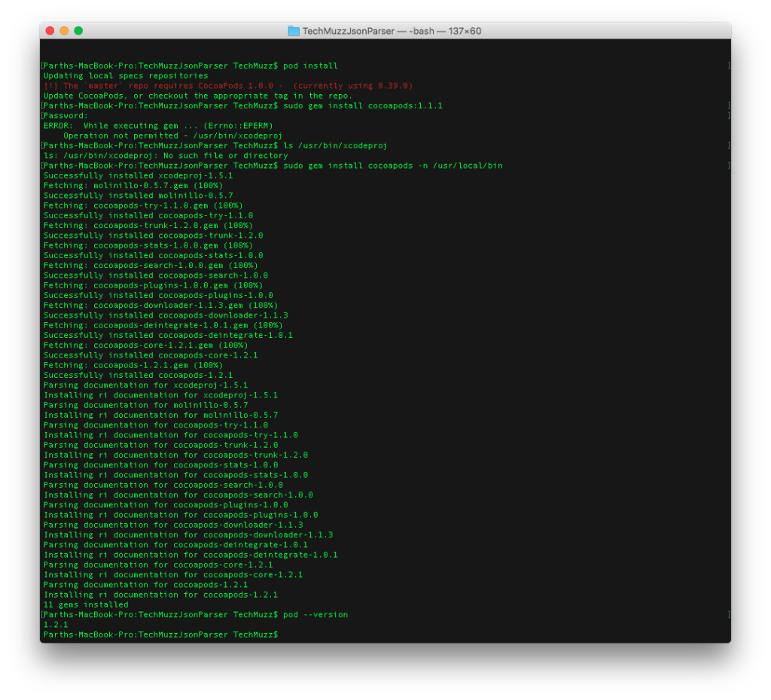Click the green fullscreen window button
The height and width of the screenshot is (700, 771).
[x=78, y=30]
